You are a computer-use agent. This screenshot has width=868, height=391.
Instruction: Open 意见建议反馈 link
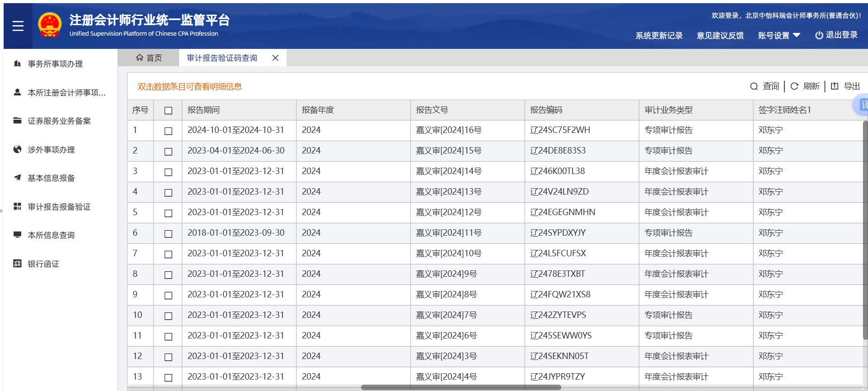click(x=720, y=36)
